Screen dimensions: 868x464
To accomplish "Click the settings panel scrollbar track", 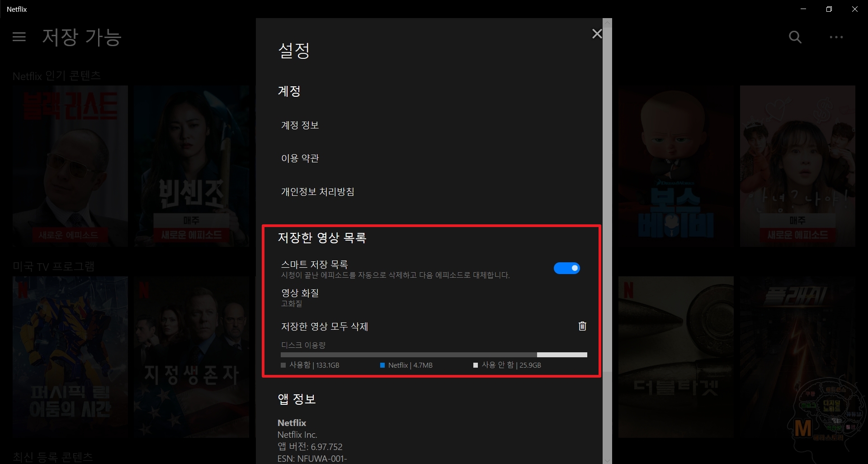I will (x=608, y=416).
